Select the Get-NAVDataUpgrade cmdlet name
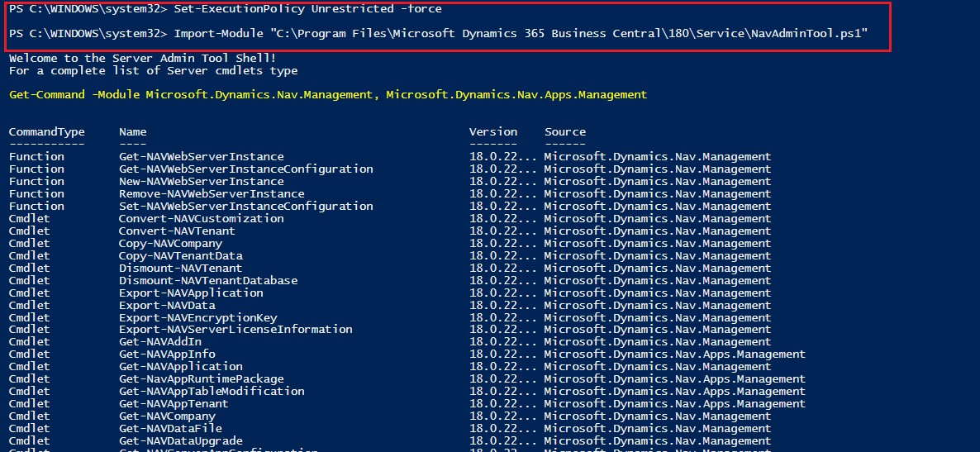 click(x=181, y=440)
